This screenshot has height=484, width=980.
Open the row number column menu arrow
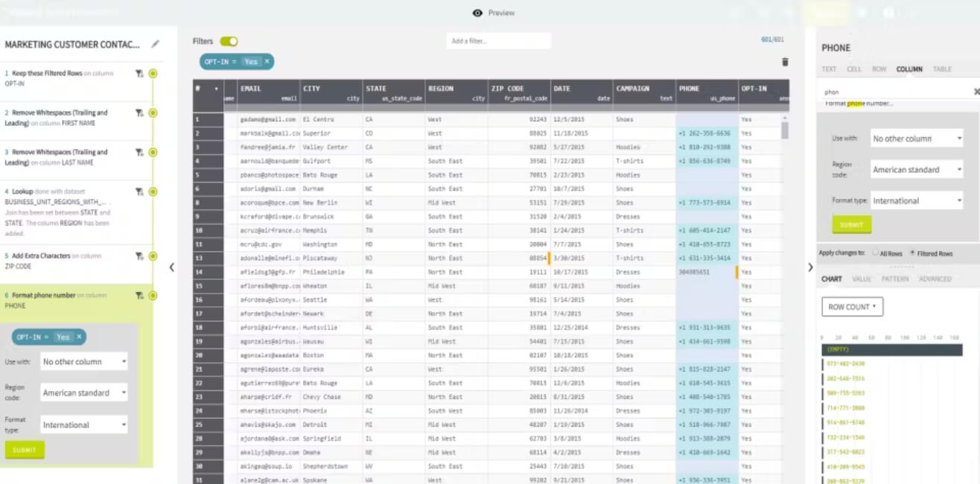pyautogui.click(x=217, y=89)
